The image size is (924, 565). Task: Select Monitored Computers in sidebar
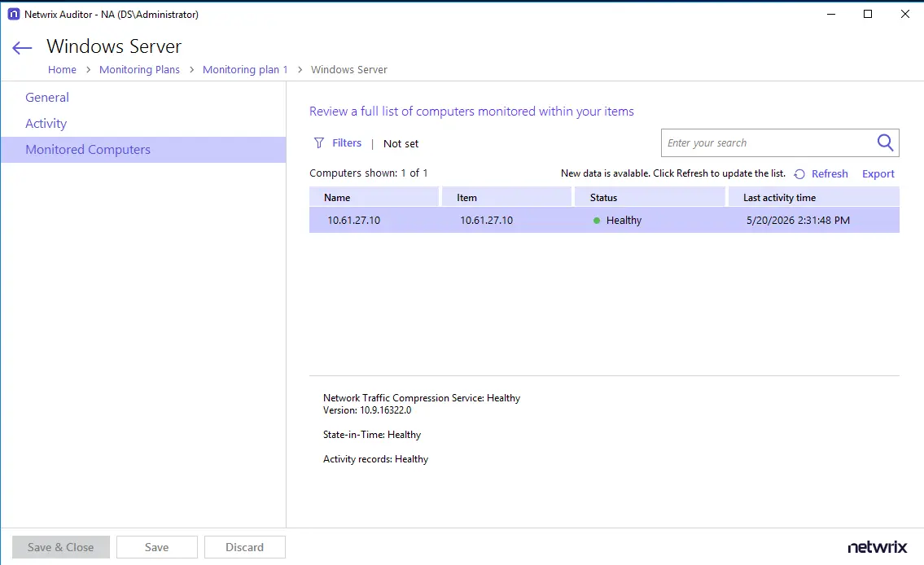pyautogui.click(x=143, y=150)
